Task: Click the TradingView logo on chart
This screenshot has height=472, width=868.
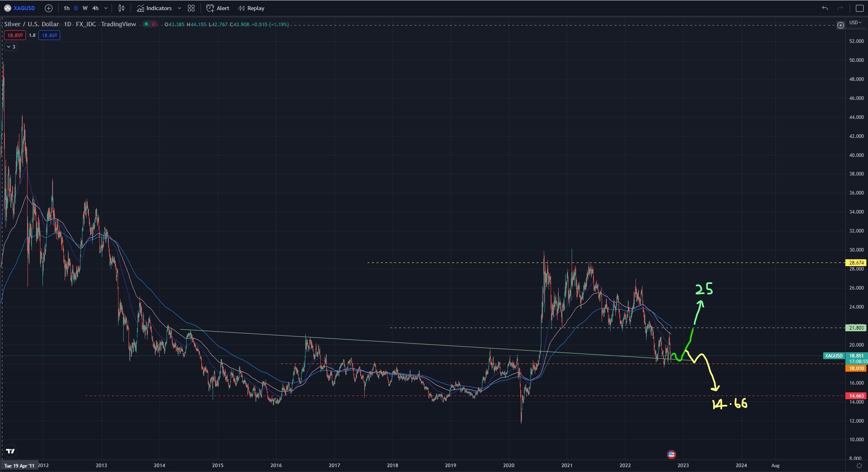Action: pyautogui.click(x=11, y=451)
